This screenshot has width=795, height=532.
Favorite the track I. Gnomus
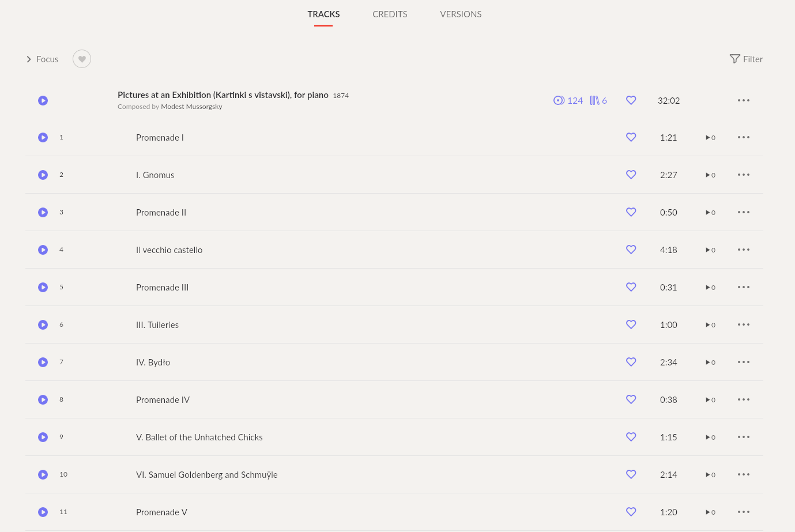click(631, 175)
